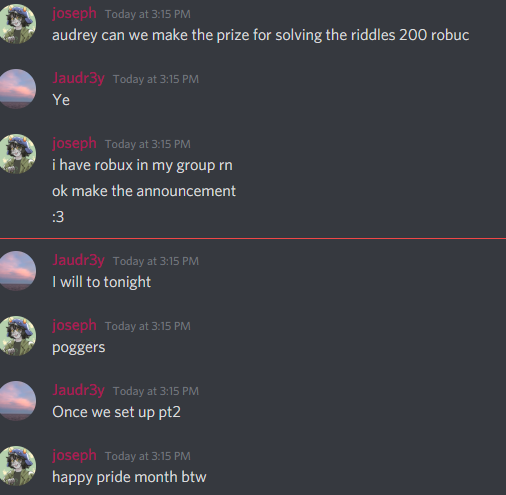506x495 pixels.
Task: Click the joseph username above 'happy pride month btw'
Action: pos(74,456)
